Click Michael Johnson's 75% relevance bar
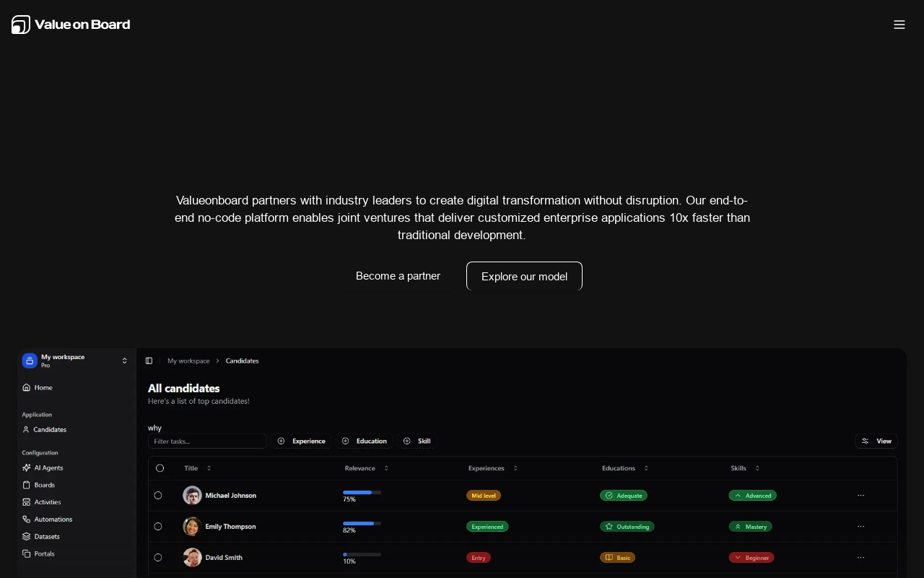The image size is (924, 578). pyautogui.click(x=362, y=492)
